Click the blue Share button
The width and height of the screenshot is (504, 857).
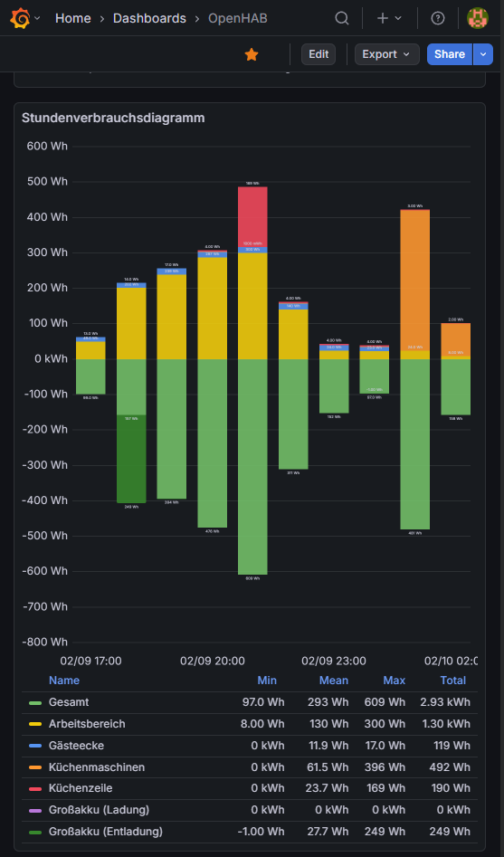(x=450, y=54)
